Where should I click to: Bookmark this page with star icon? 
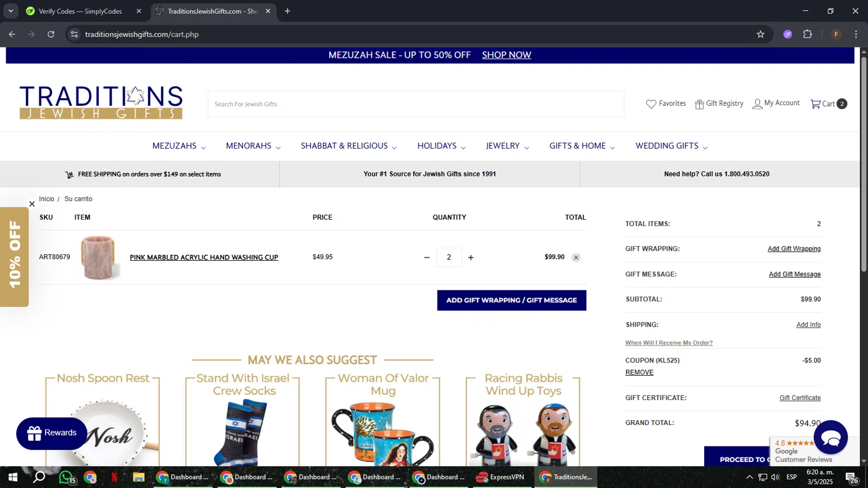pyautogui.click(x=760, y=34)
